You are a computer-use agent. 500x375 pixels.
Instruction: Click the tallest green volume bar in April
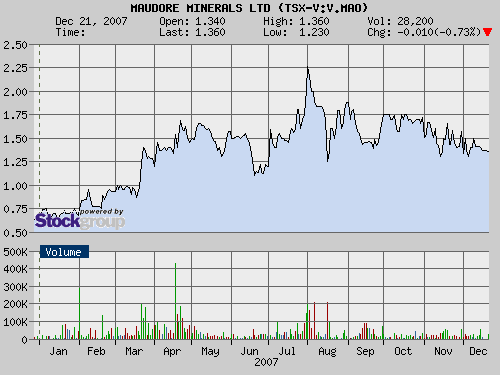pos(176,301)
